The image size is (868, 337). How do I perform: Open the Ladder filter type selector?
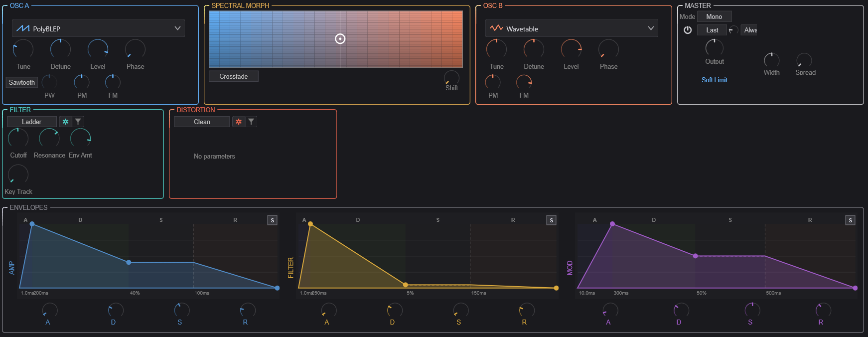coord(32,122)
